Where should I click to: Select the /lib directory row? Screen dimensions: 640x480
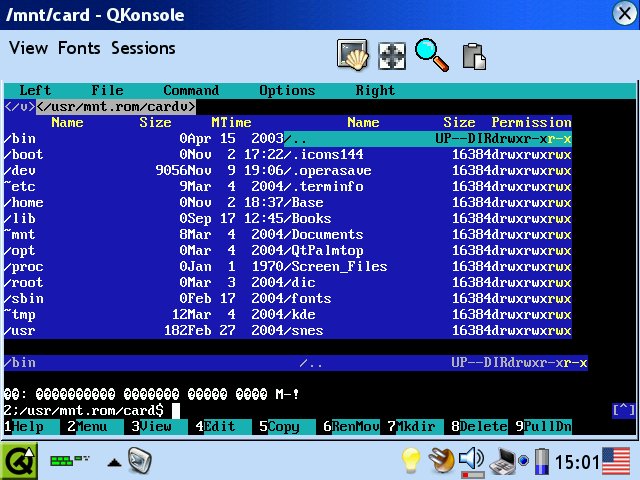click(144, 218)
